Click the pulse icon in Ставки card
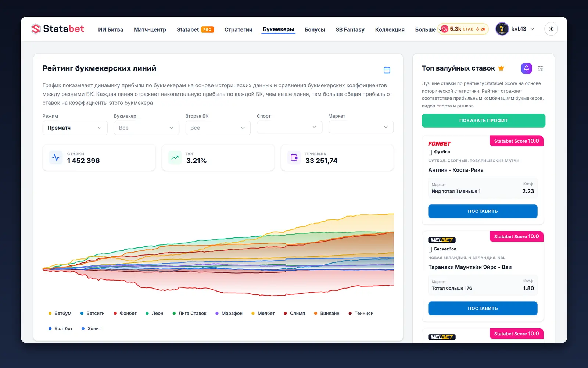588x368 pixels. (56, 157)
